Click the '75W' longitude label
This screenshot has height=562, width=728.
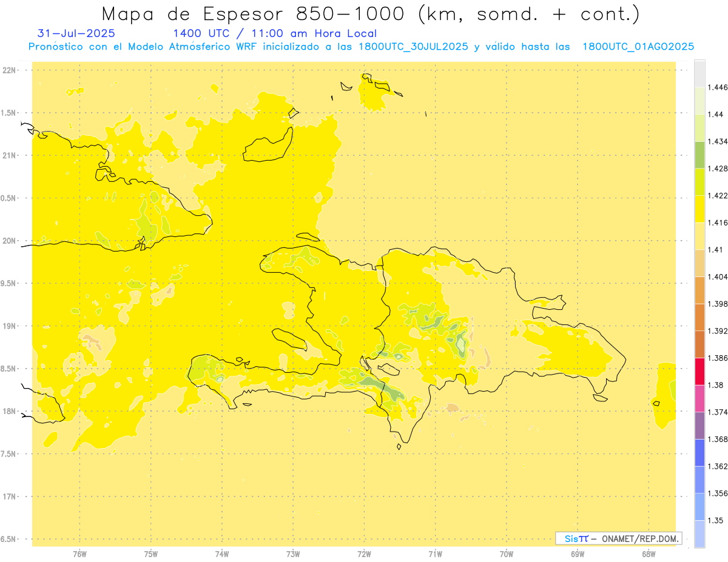(150, 554)
